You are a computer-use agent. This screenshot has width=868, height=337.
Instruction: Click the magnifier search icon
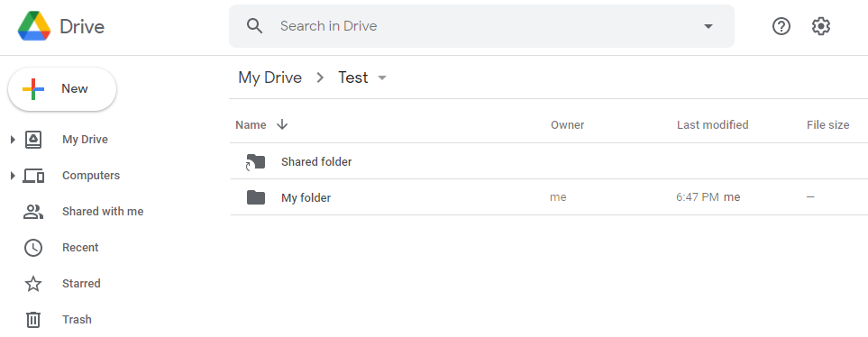[255, 26]
